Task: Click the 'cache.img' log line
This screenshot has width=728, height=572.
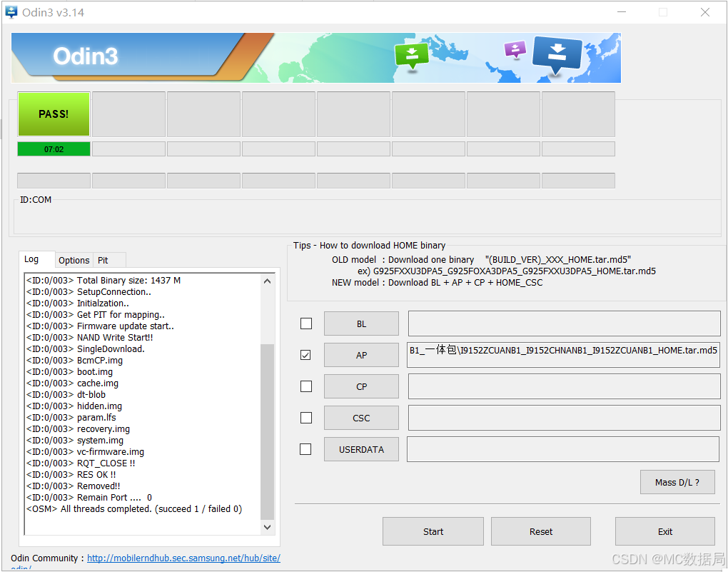Action: 72,383
